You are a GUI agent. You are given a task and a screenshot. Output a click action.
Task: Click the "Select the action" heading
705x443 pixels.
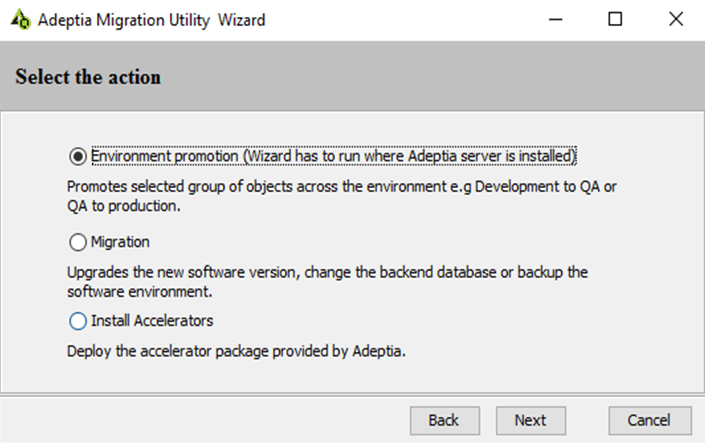point(88,77)
